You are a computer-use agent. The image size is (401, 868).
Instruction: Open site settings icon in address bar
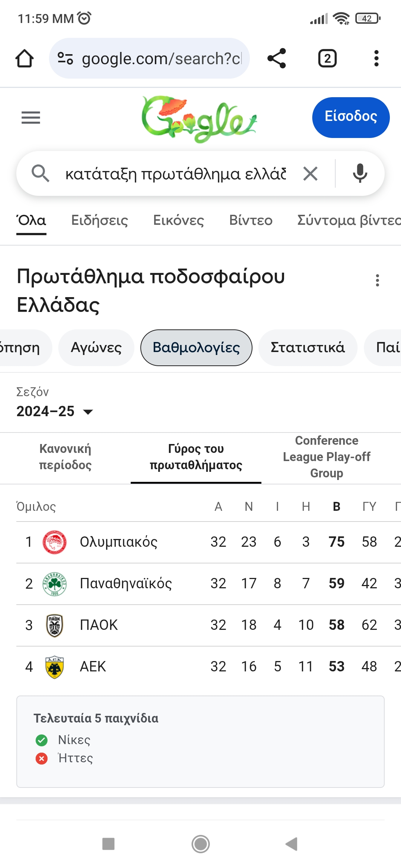tap(65, 59)
